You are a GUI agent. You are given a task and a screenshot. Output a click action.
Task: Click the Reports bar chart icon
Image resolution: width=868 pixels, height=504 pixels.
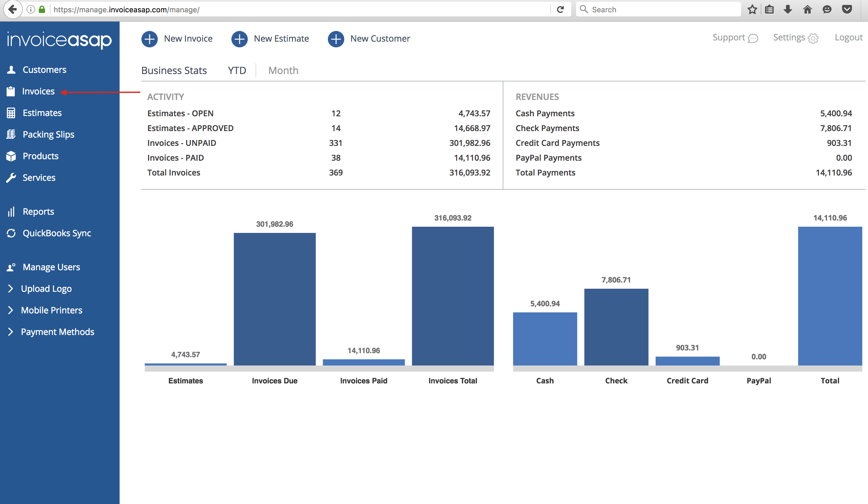click(11, 212)
